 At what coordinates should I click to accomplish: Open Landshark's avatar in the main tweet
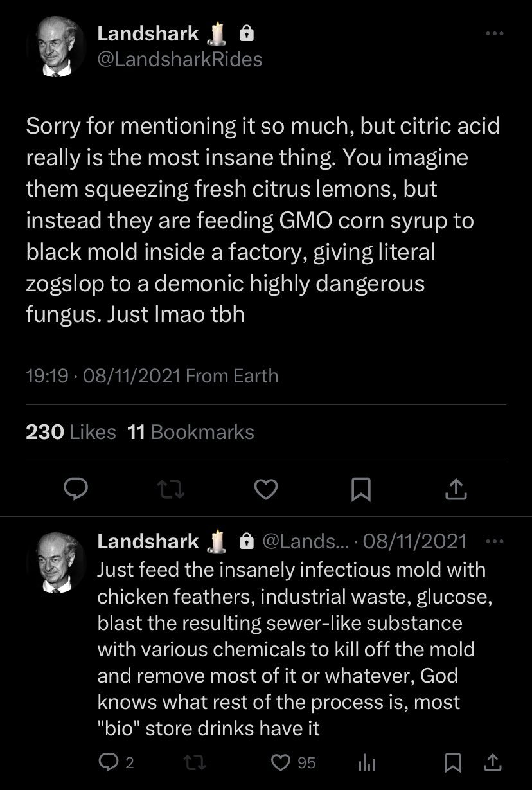[57, 47]
